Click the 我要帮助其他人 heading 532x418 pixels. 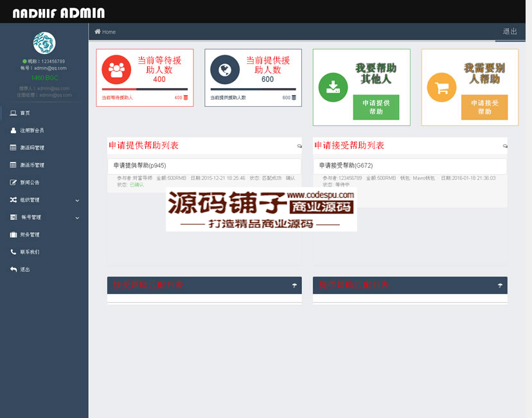(376, 73)
